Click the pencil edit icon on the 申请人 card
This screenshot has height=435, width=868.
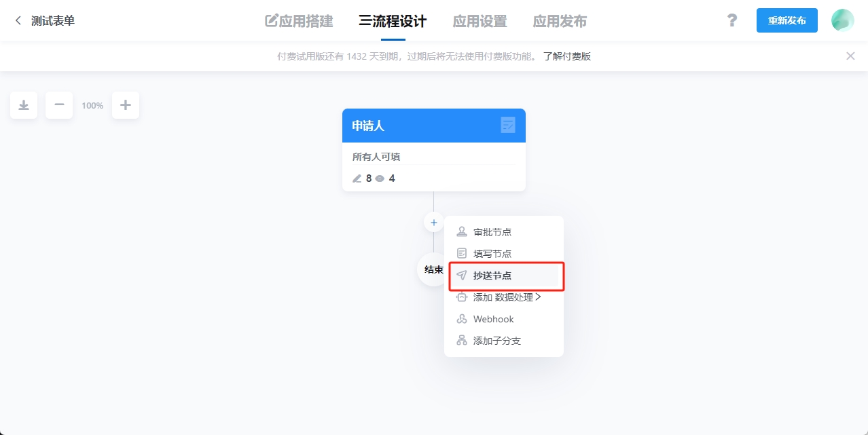pyautogui.click(x=357, y=178)
